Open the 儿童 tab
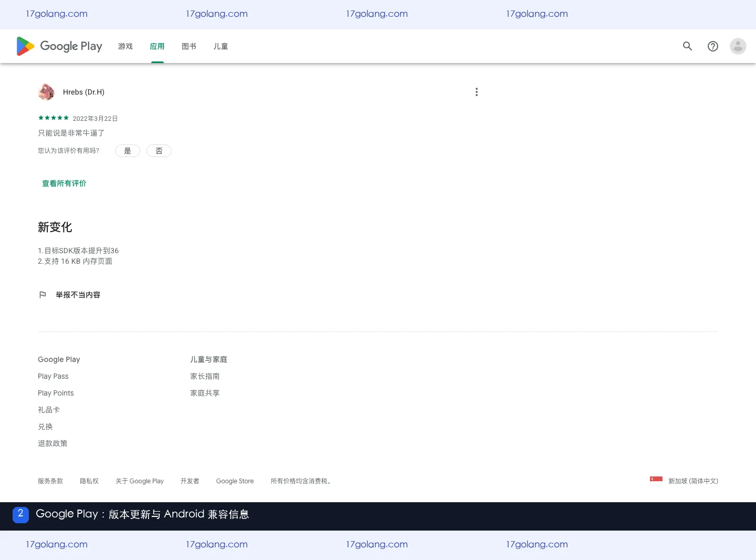Image resolution: width=756 pixels, height=560 pixels. pos(221,46)
